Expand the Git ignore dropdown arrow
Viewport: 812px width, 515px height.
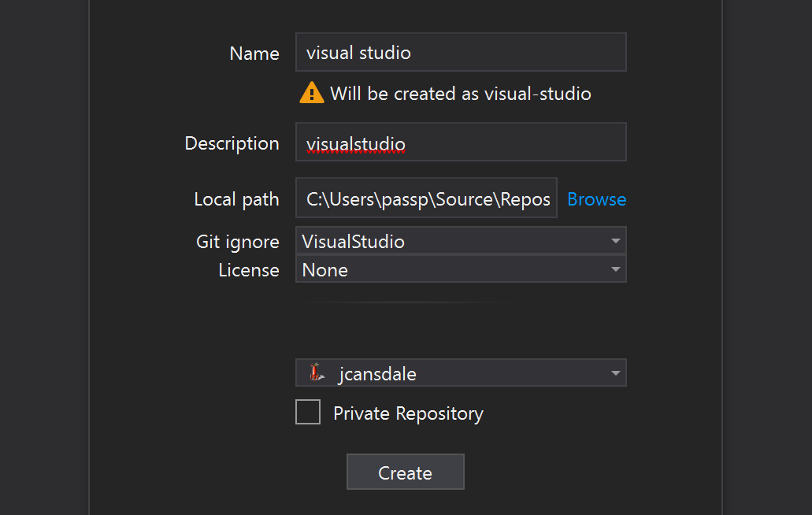coord(615,241)
